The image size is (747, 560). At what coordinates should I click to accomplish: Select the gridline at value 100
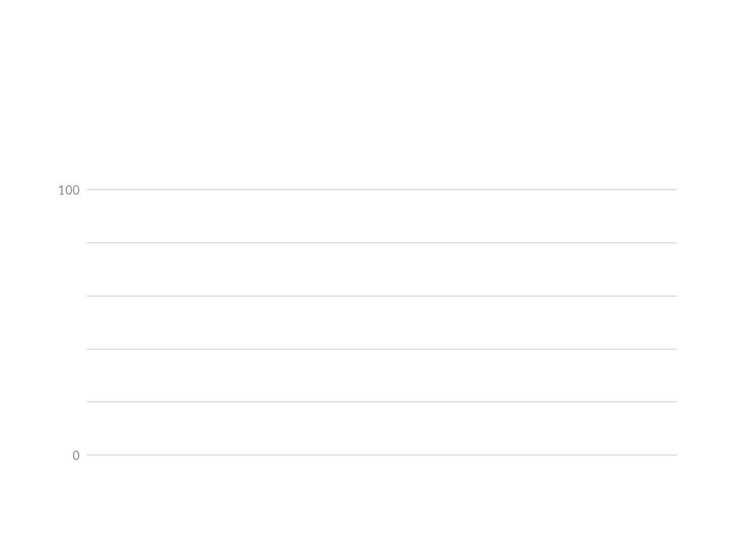click(x=382, y=190)
